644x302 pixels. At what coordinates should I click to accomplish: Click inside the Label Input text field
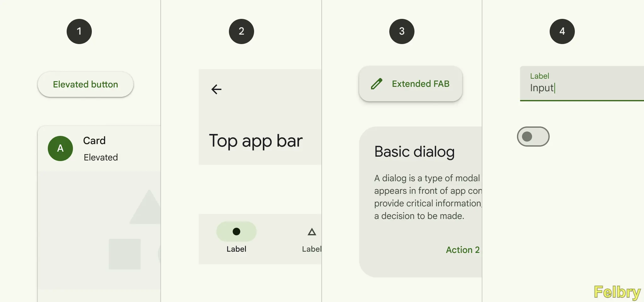tap(582, 84)
